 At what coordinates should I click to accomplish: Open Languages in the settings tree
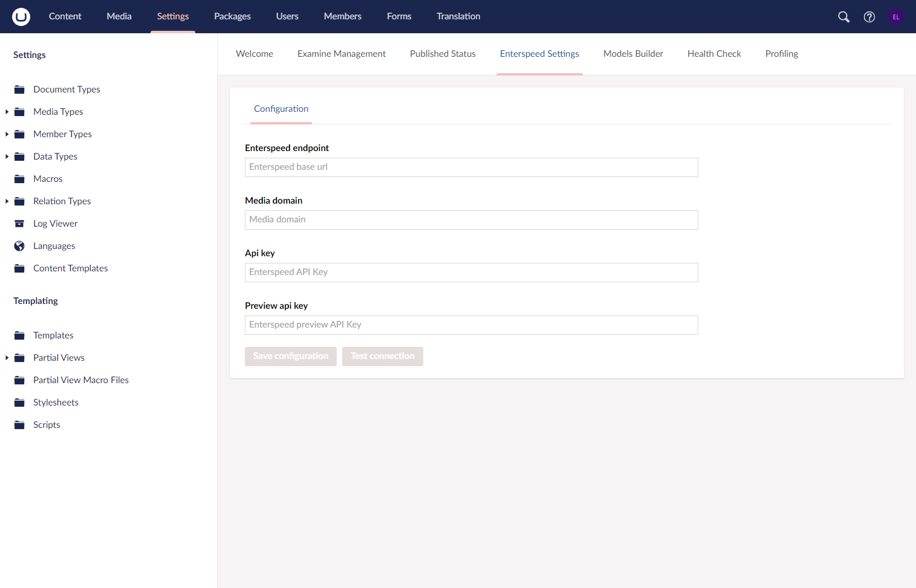coord(54,246)
